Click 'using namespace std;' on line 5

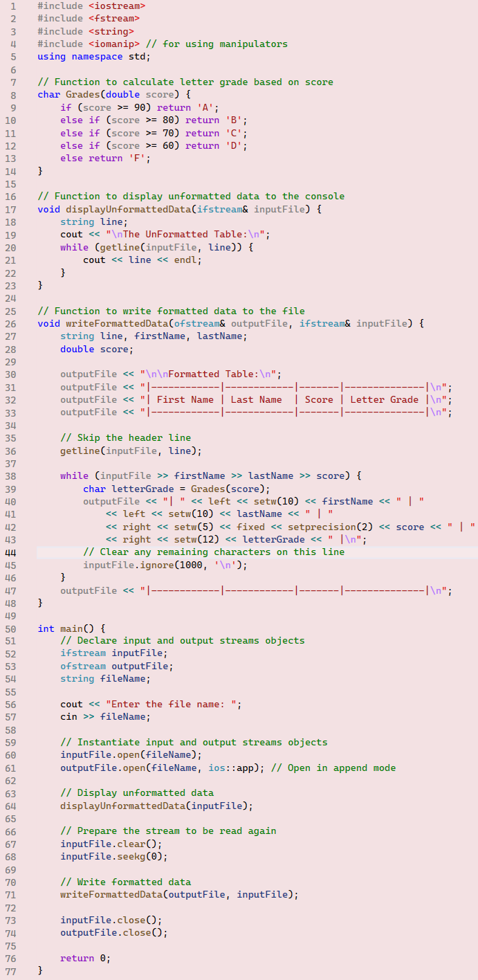click(x=94, y=57)
